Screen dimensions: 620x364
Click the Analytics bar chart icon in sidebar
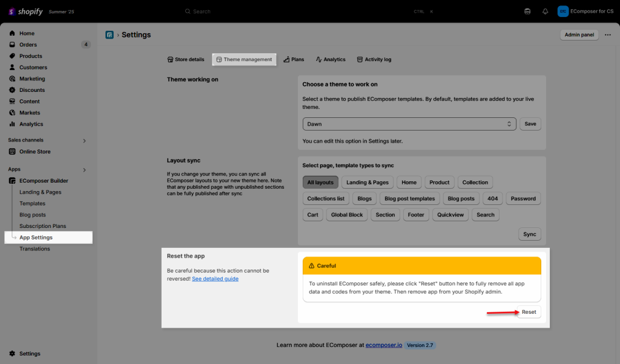12,124
